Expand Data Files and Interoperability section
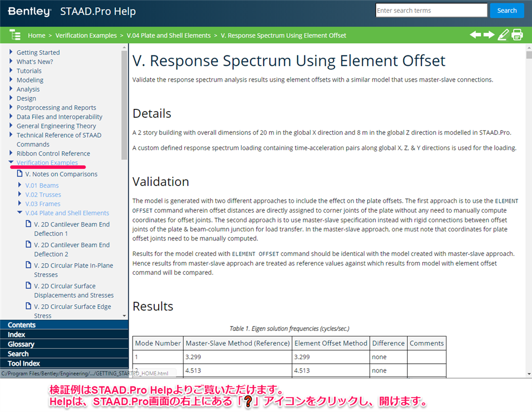The height and width of the screenshot is (412, 532). click(11, 116)
